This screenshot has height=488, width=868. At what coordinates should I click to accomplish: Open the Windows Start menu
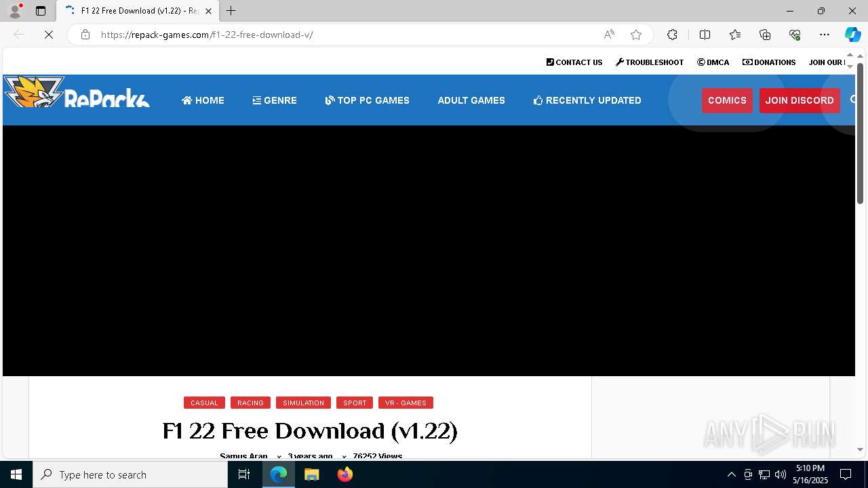coord(16,474)
